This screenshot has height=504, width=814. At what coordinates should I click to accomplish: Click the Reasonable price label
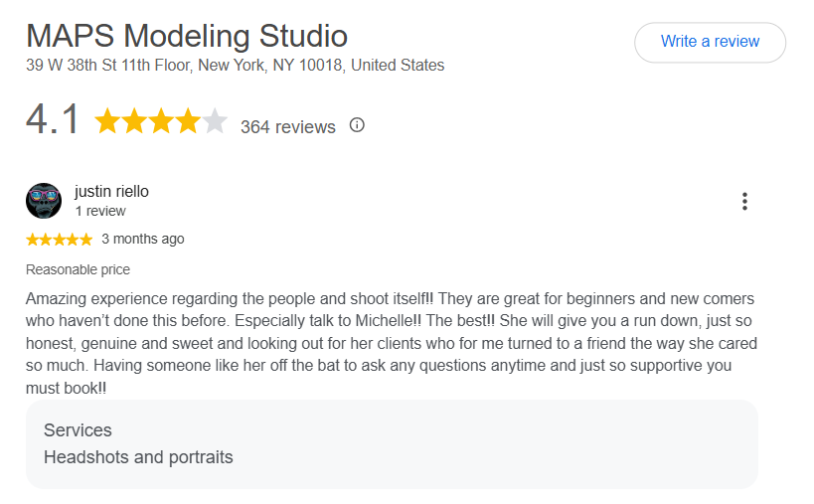coord(78,270)
